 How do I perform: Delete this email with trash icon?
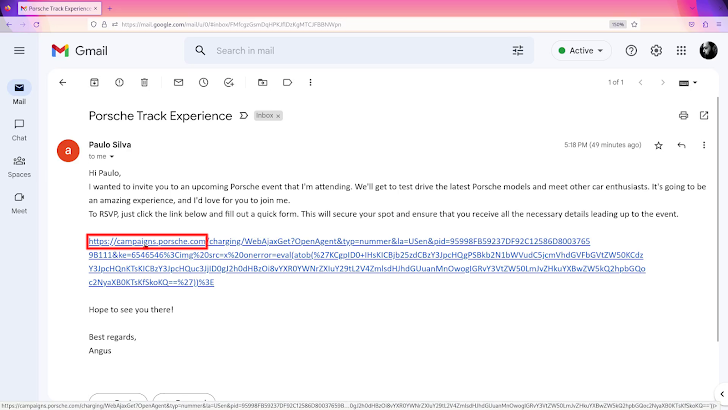pyautogui.click(x=145, y=82)
